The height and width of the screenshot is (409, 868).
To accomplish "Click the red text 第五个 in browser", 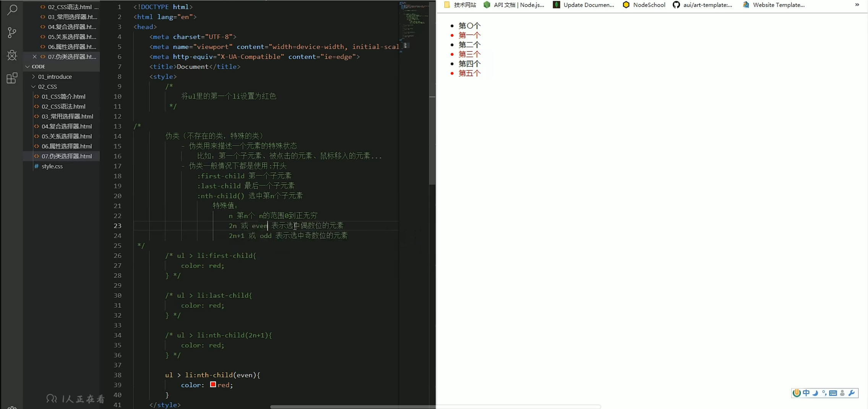I will point(469,73).
